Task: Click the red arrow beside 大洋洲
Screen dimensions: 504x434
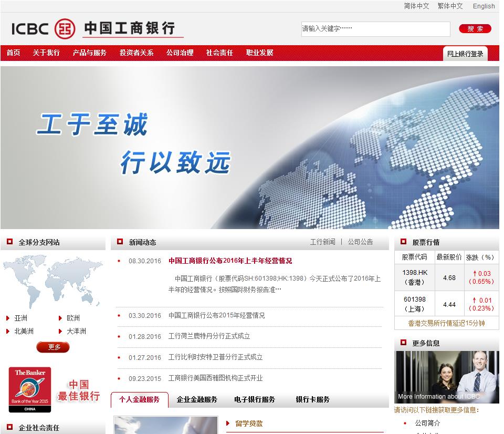Action: pos(60,331)
